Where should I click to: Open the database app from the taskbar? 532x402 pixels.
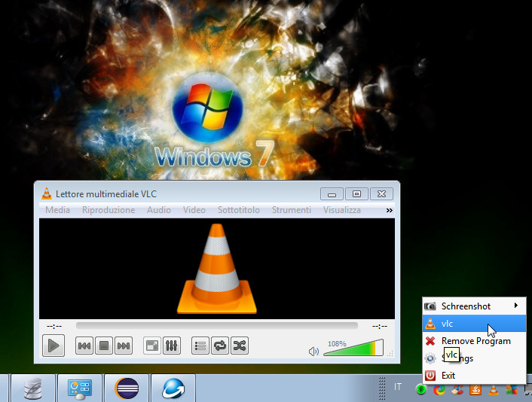(x=33, y=388)
